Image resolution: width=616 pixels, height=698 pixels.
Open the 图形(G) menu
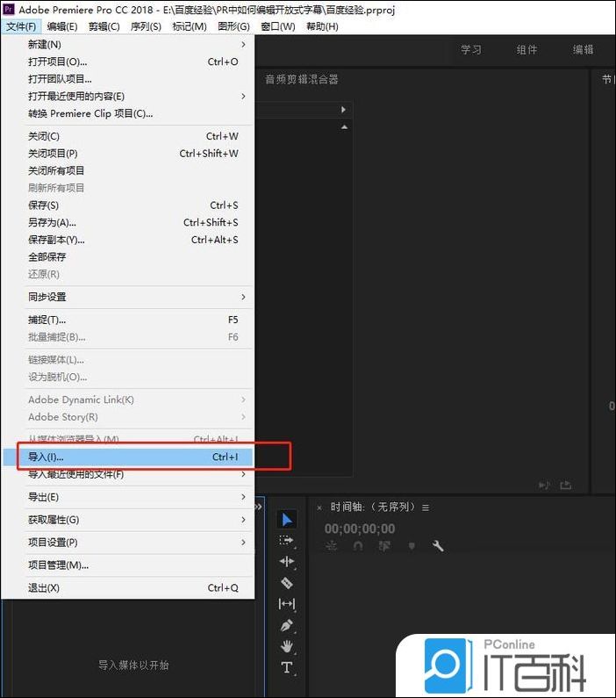pyautogui.click(x=234, y=26)
